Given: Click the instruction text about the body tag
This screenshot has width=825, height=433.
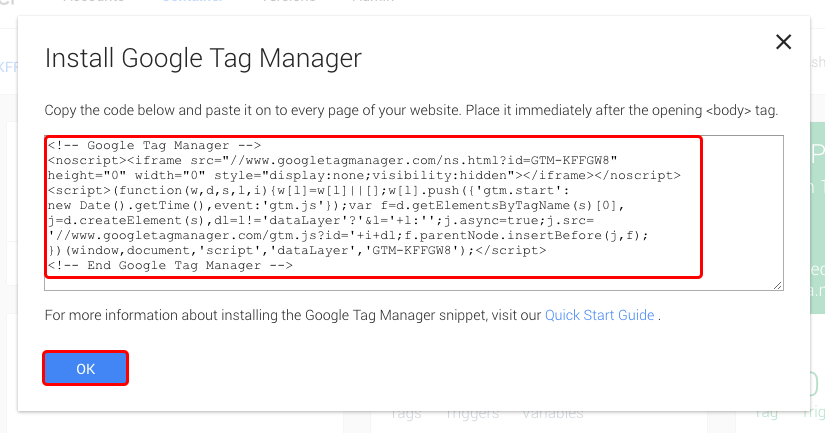Looking at the screenshot, I should [411, 110].
